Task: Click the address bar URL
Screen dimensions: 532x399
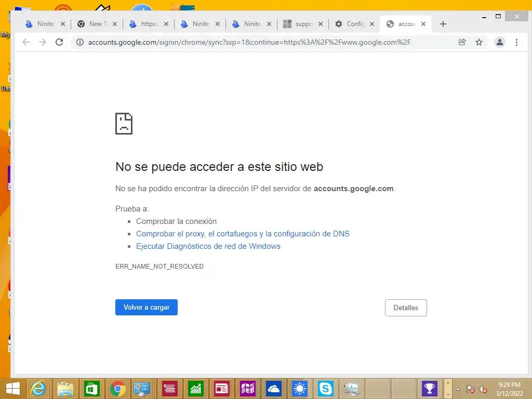Action: (x=249, y=42)
